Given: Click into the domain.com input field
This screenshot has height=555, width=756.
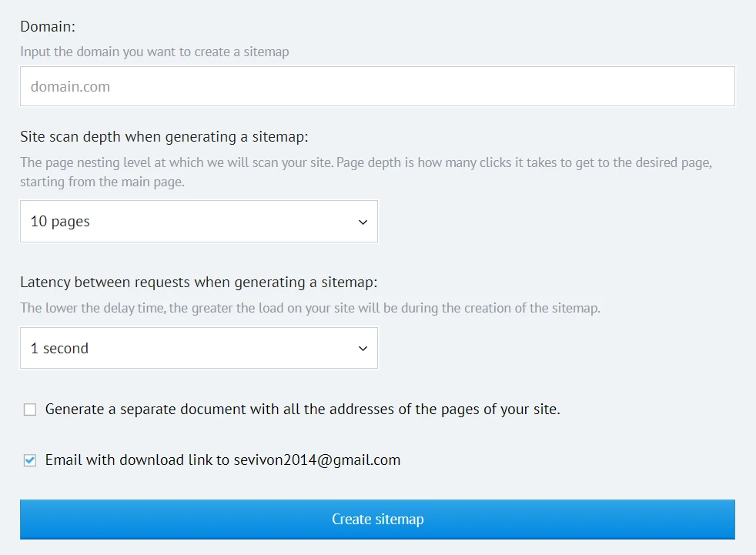Looking at the screenshot, I should coord(377,86).
